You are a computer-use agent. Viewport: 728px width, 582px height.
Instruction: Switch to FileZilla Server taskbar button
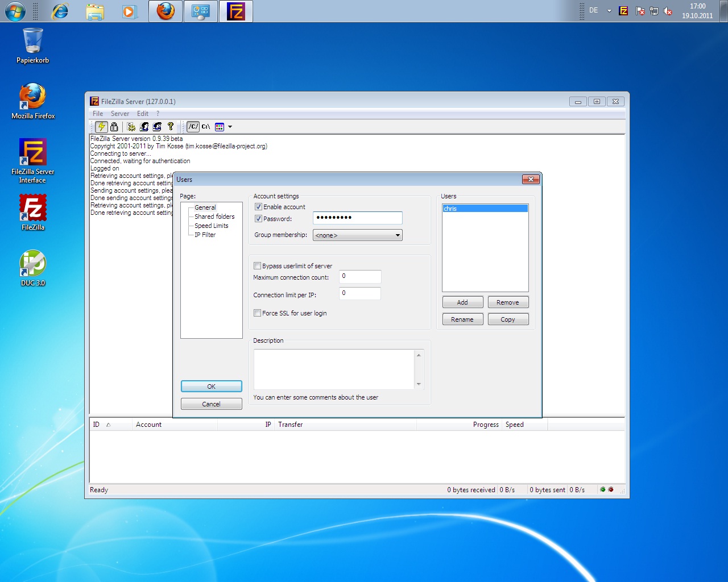pyautogui.click(x=235, y=11)
